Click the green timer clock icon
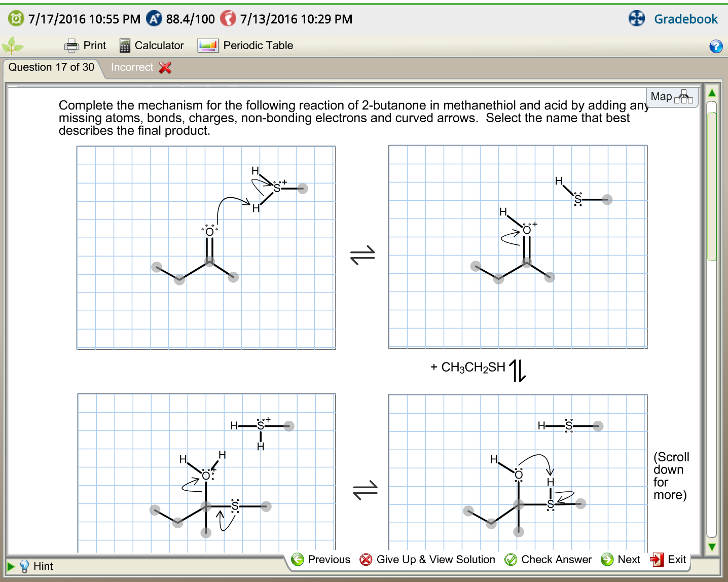 point(16,19)
